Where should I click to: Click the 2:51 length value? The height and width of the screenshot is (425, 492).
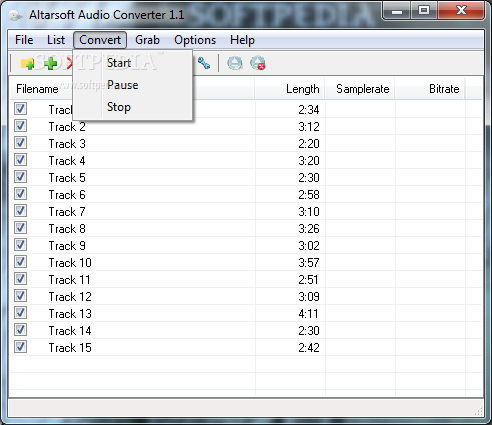pos(309,280)
